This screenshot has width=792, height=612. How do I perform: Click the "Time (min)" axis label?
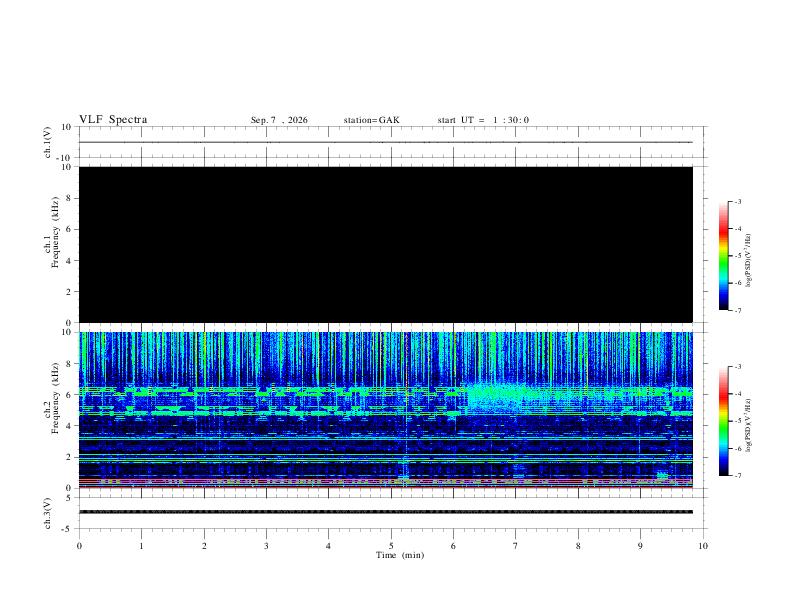coord(400,555)
